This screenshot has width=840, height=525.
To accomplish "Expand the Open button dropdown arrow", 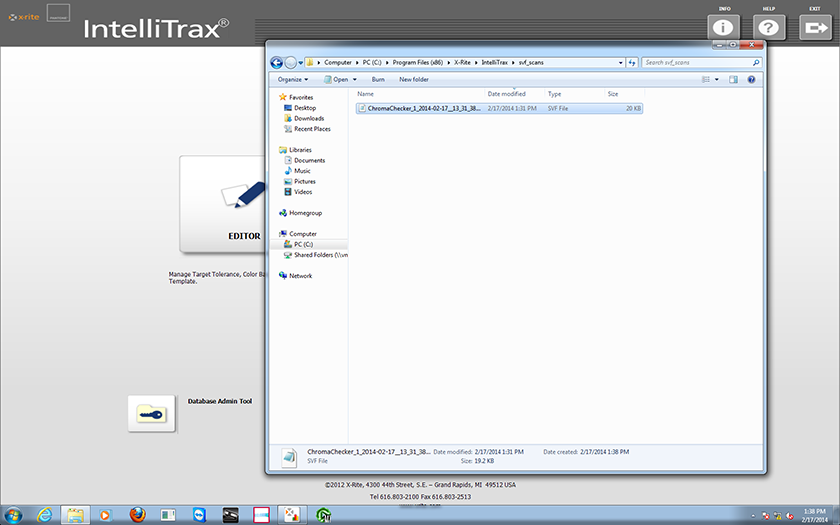I will [x=354, y=79].
